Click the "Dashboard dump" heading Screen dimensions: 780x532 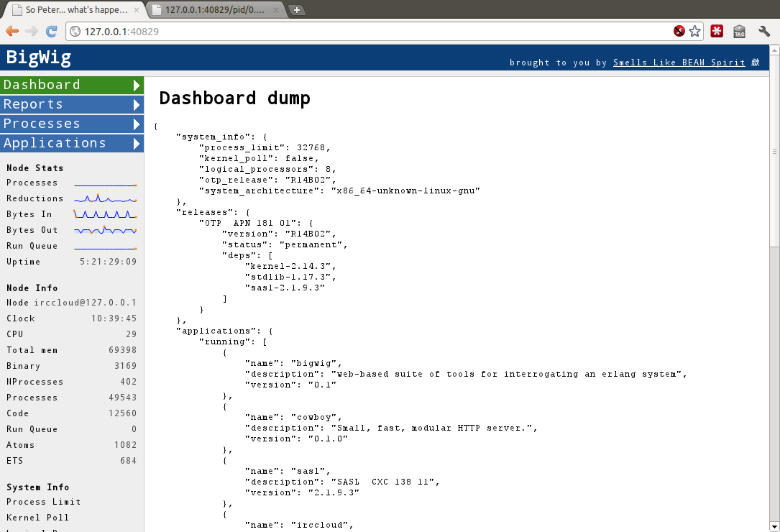pyautogui.click(x=234, y=98)
